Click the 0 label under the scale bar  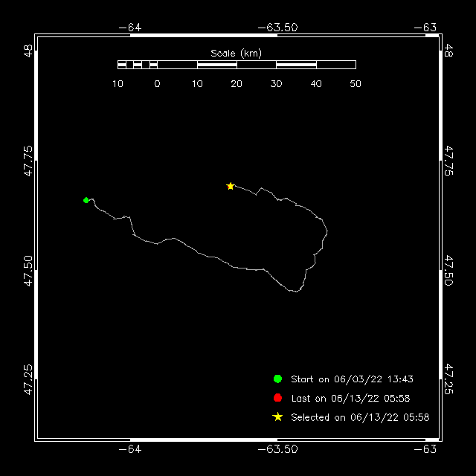tap(157, 84)
